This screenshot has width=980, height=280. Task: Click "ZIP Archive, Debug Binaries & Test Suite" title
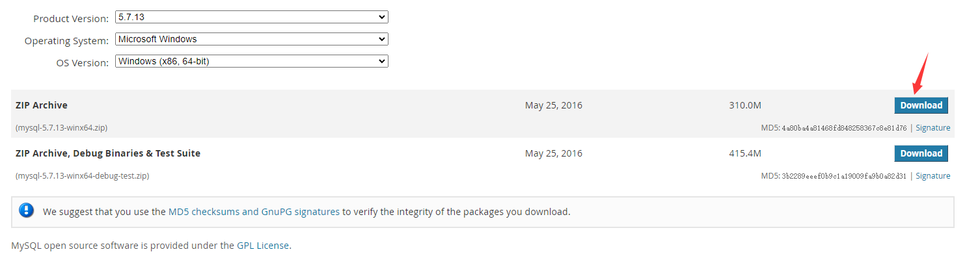[108, 153]
